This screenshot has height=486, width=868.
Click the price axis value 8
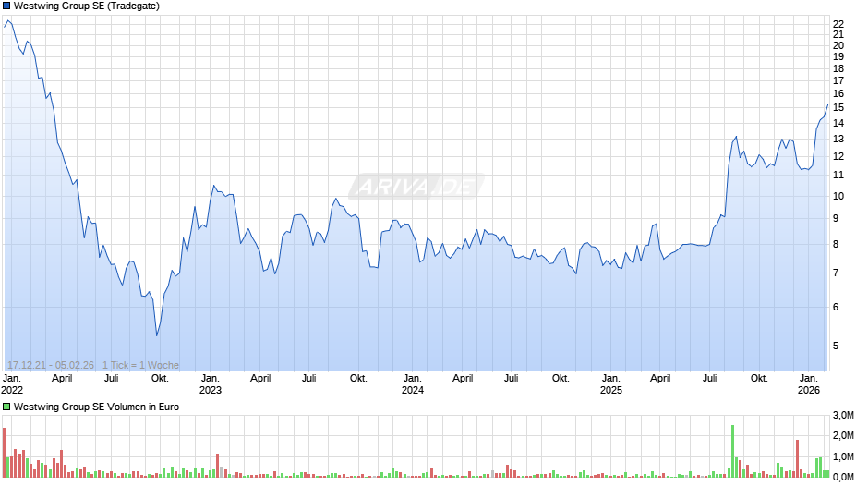click(836, 244)
